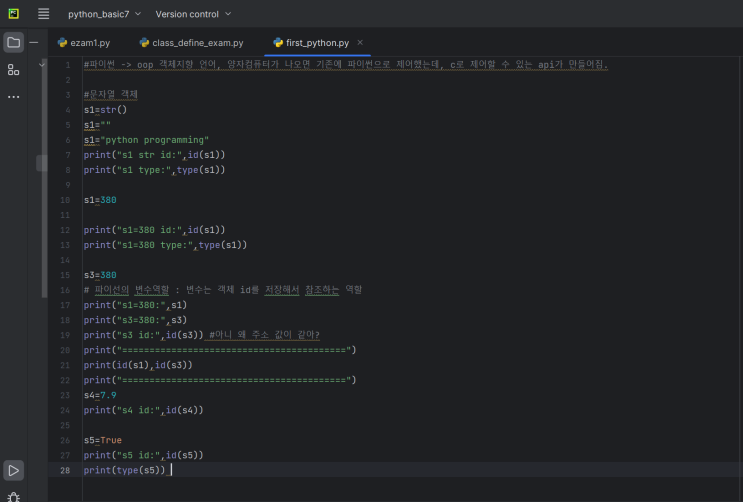Open the hamburger main menu
Image resolution: width=743 pixels, height=502 pixels.
[x=44, y=14]
